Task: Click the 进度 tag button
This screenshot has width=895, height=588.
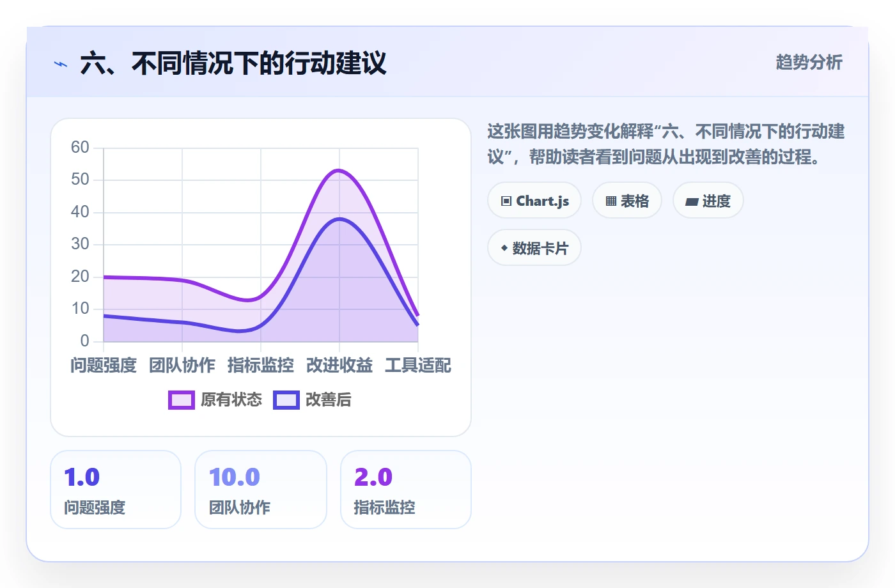Action: click(x=708, y=201)
